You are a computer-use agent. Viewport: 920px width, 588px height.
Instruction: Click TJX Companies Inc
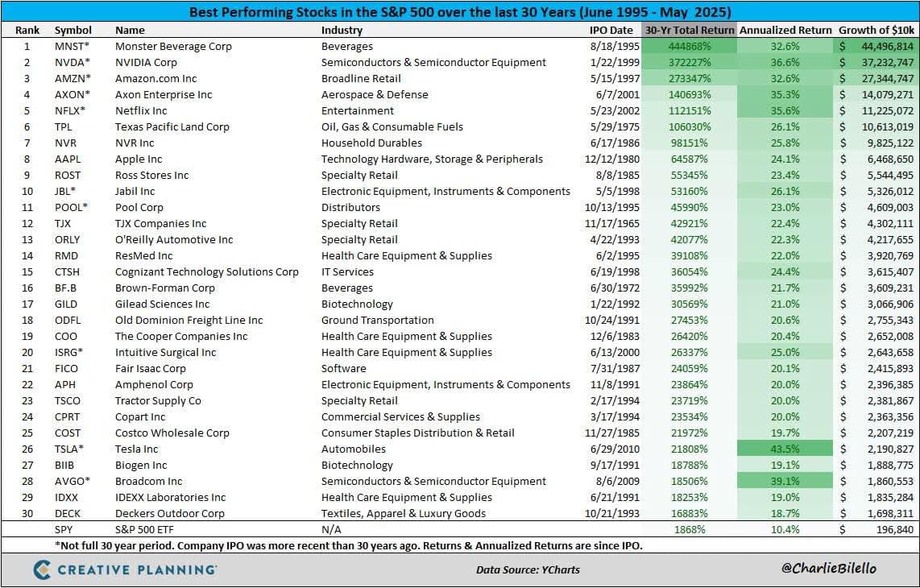(161, 224)
